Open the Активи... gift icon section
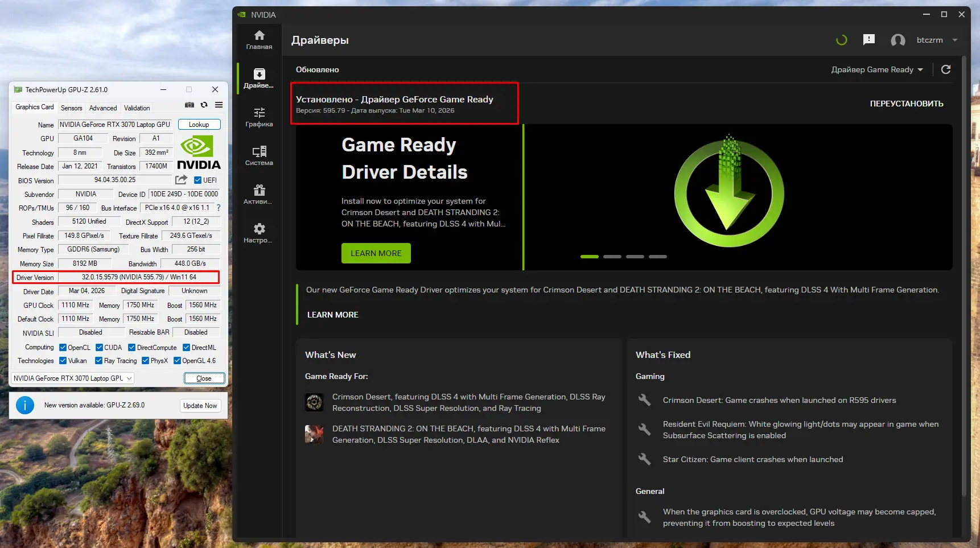The width and height of the screenshot is (980, 548). tap(259, 195)
